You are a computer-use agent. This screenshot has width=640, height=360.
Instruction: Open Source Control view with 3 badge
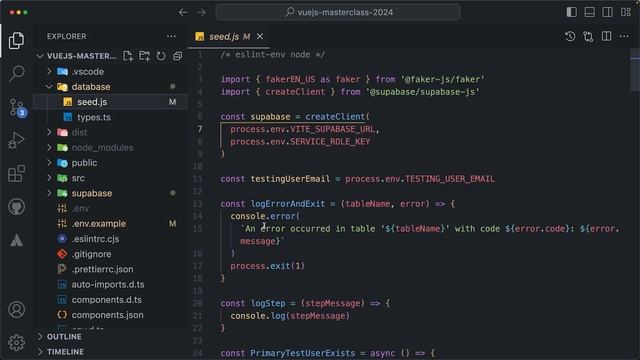point(17,108)
